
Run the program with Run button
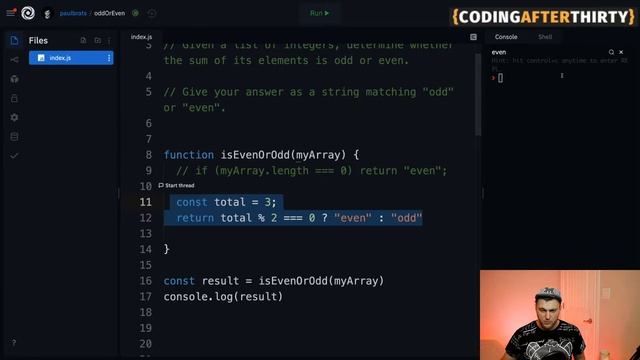coord(319,13)
